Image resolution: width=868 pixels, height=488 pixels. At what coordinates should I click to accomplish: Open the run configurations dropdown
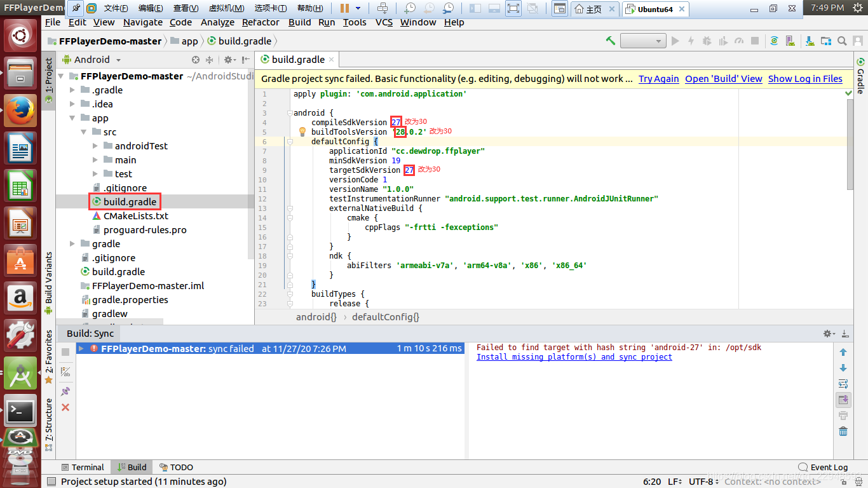[x=642, y=40]
